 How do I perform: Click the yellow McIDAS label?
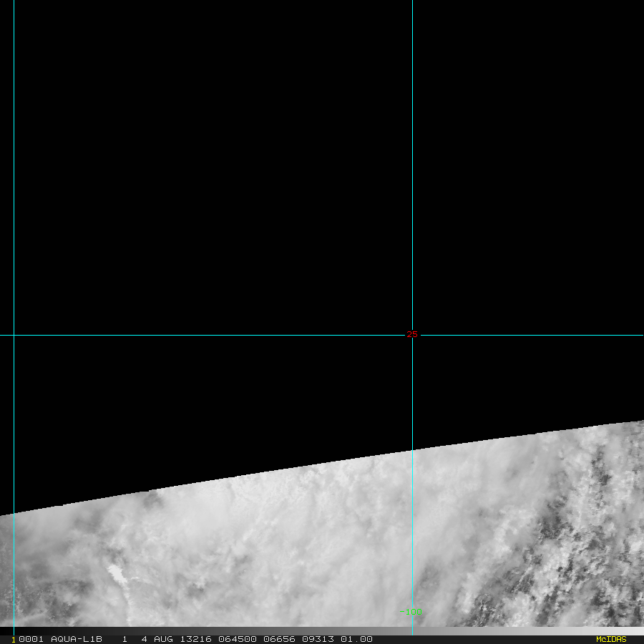click(611, 639)
